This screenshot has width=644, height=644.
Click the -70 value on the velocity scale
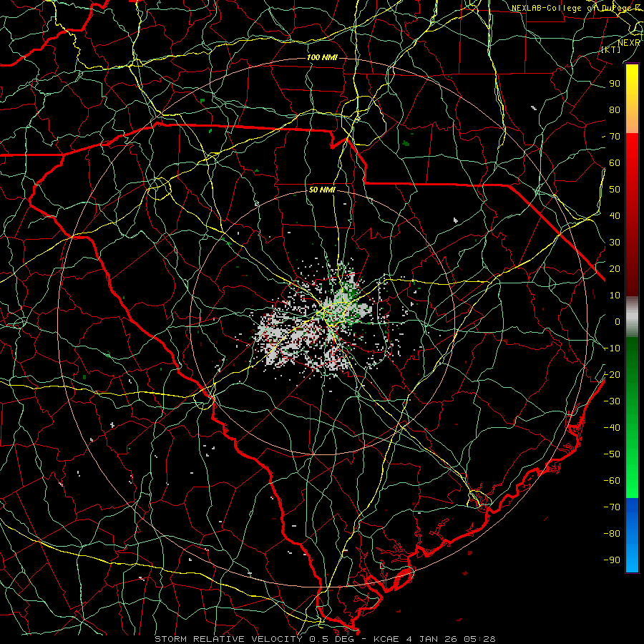click(612, 507)
